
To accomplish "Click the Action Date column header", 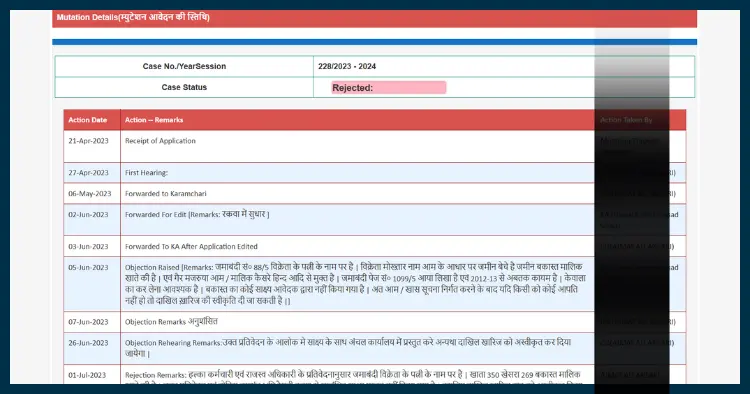I will pos(88,120).
